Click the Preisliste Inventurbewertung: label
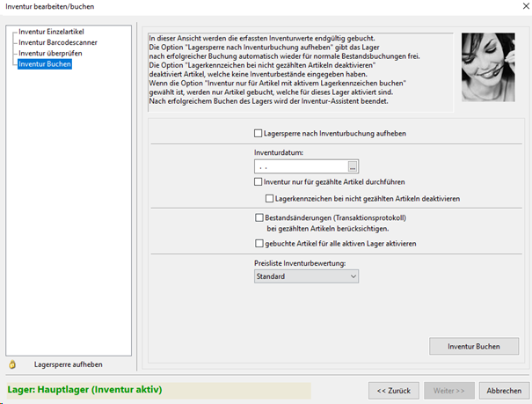532x404 pixels. coord(300,263)
